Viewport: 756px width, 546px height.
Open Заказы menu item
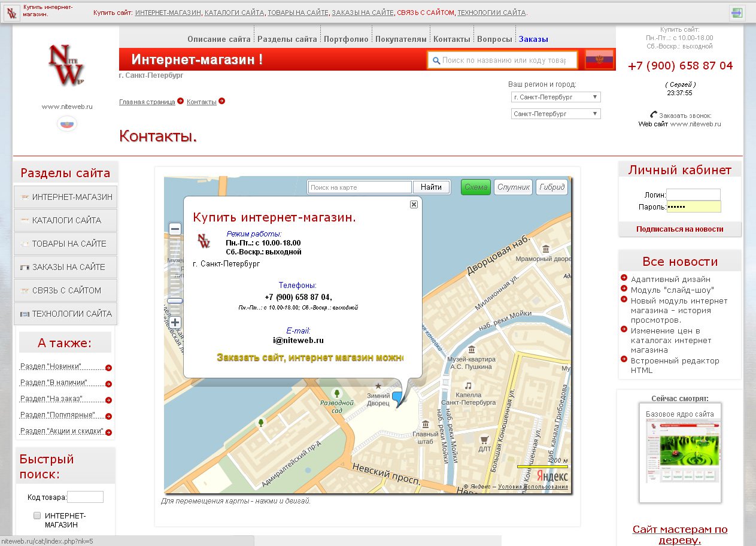coord(533,39)
